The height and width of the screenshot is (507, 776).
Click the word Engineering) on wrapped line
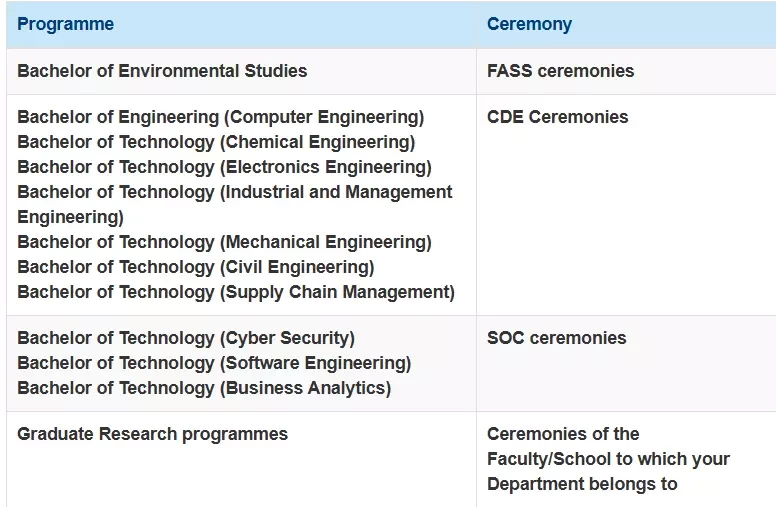(70, 217)
